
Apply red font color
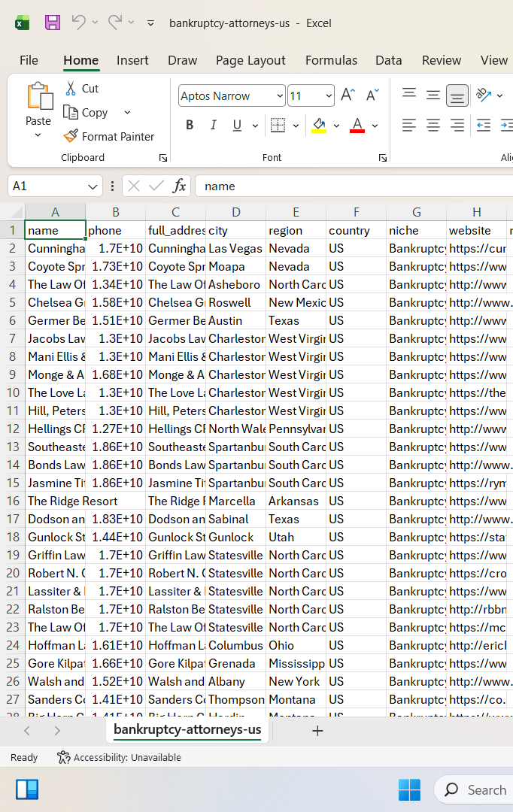(x=357, y=125)
